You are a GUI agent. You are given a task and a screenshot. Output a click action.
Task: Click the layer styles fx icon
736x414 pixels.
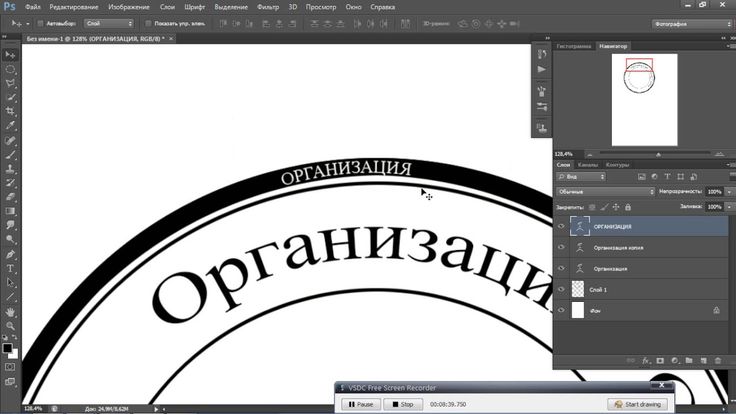646,360
